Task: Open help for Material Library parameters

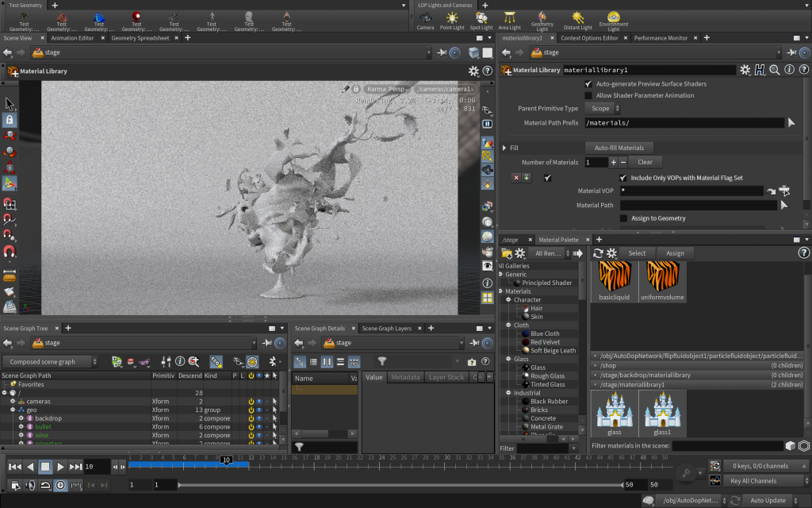Action: tap(804, 70)
